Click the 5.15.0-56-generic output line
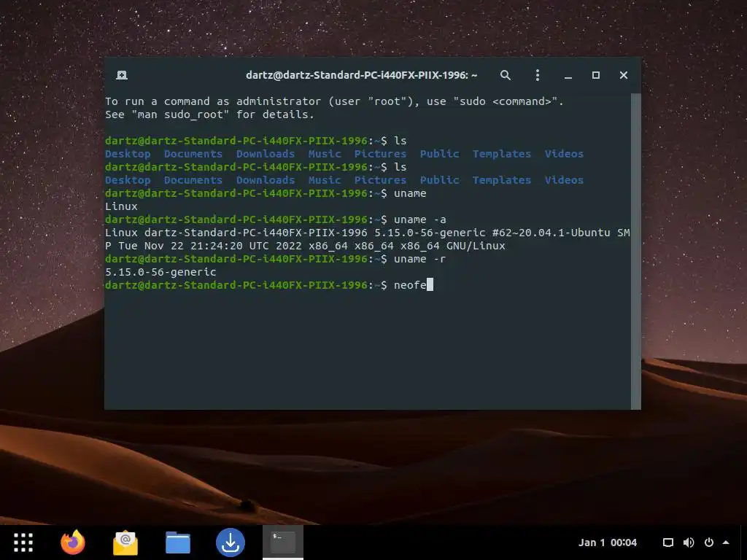 (160, 272)
